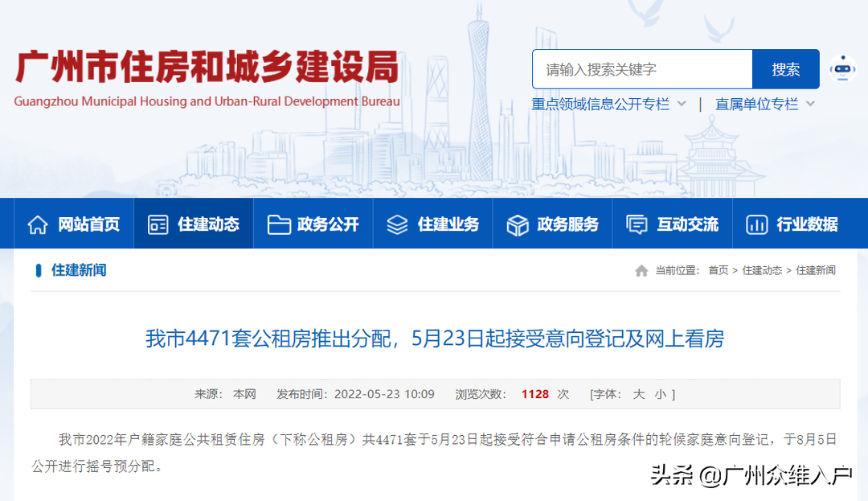This screenshot has height=501, width=868.
Task: Open the 住建动态 menu item
Action: (193, 224)
